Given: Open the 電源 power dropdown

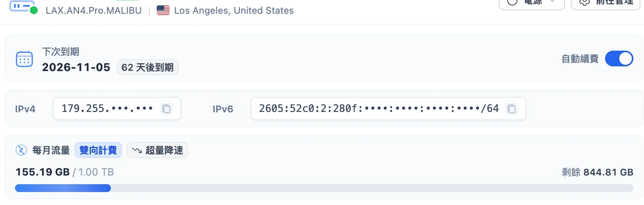Looking at the screenshot, I should 532,3.
